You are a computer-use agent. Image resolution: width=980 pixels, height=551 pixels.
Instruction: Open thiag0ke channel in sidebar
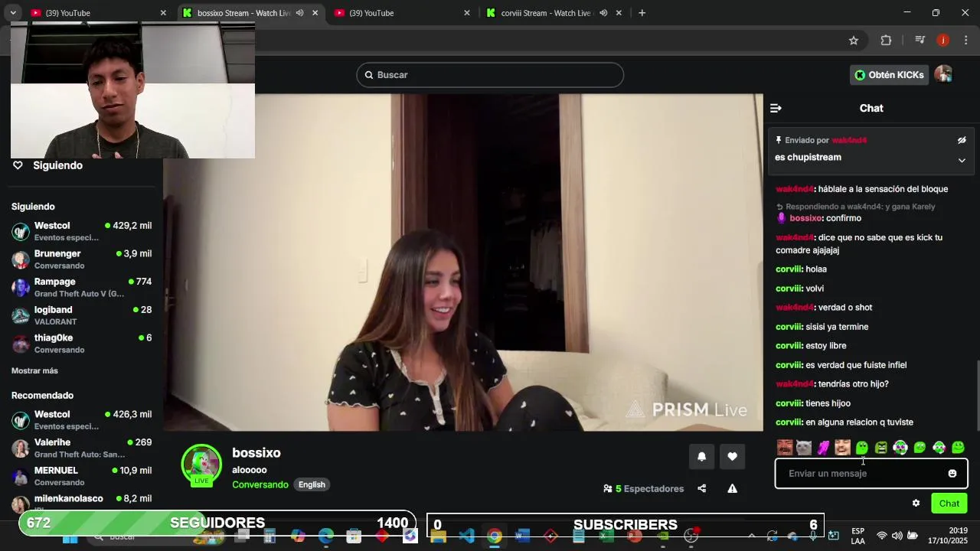(x=81, y=344)
